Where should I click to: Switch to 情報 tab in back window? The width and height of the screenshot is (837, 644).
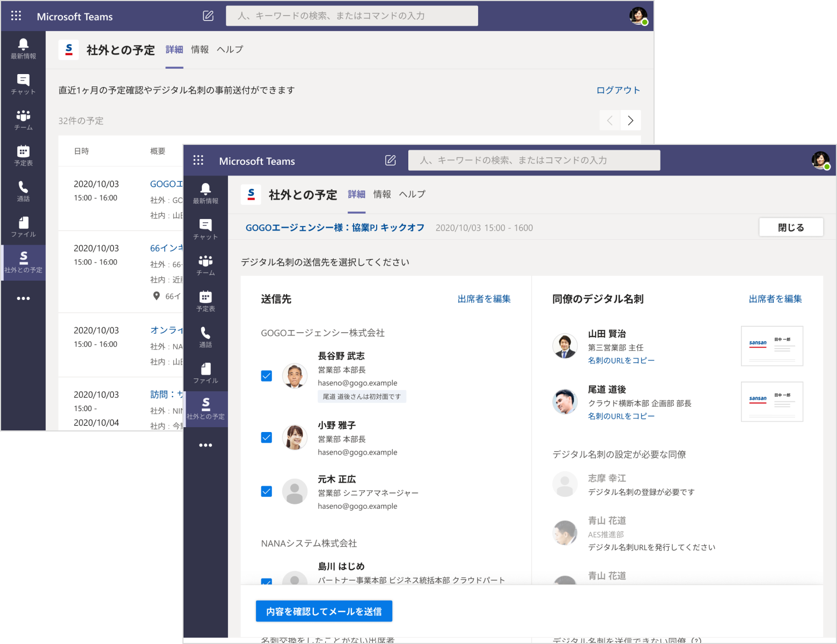(x=200, y=49)
